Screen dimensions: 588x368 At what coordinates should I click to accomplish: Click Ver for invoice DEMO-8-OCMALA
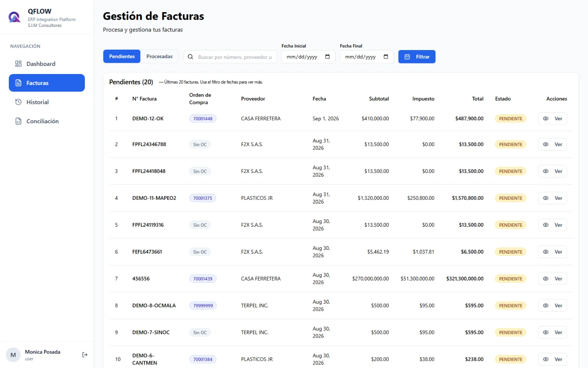(x=552, y=306)
